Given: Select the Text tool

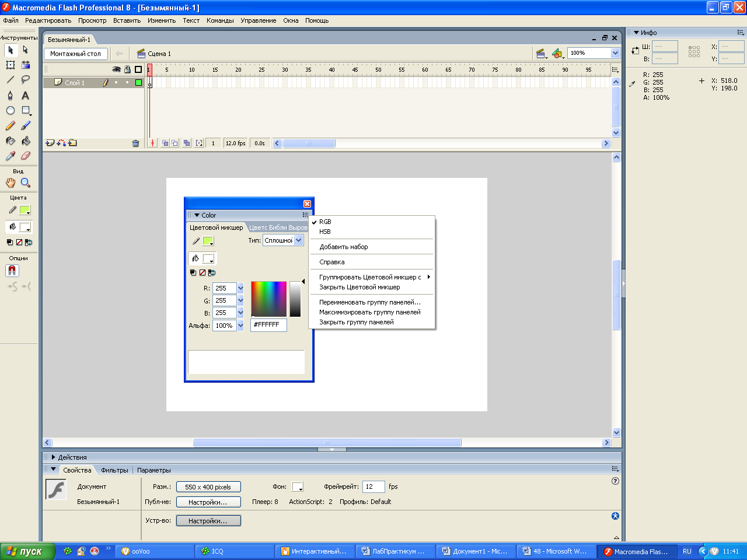Looking at the screenshot, I should click(25, 95).
